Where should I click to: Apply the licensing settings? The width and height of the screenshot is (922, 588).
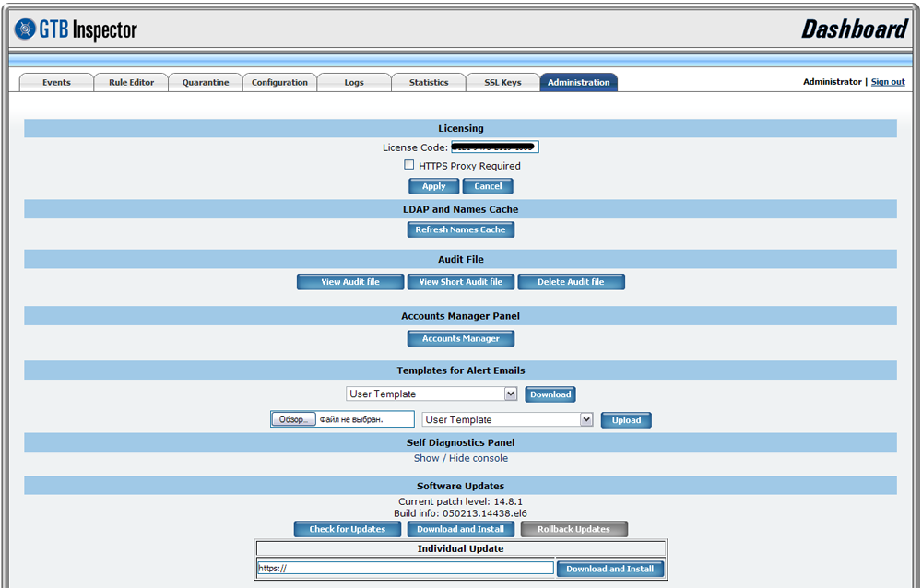434,186
